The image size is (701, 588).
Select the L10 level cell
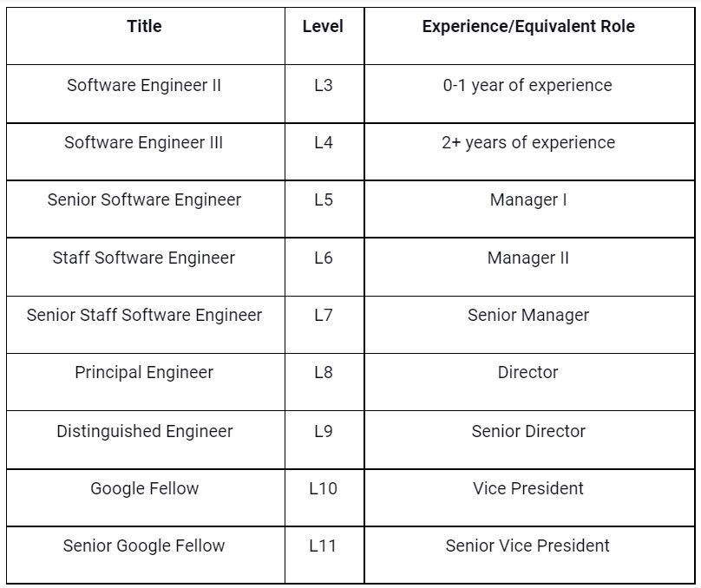(x=323, y=489)
